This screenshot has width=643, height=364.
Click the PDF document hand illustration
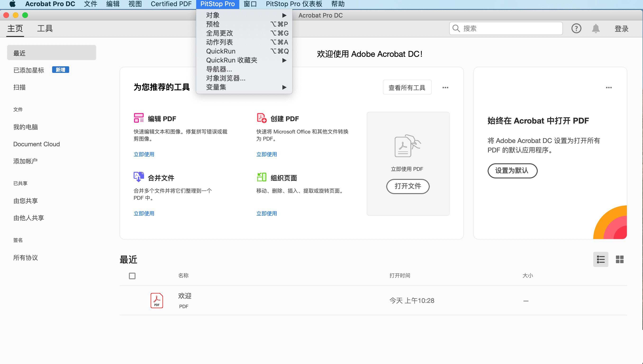408,146
